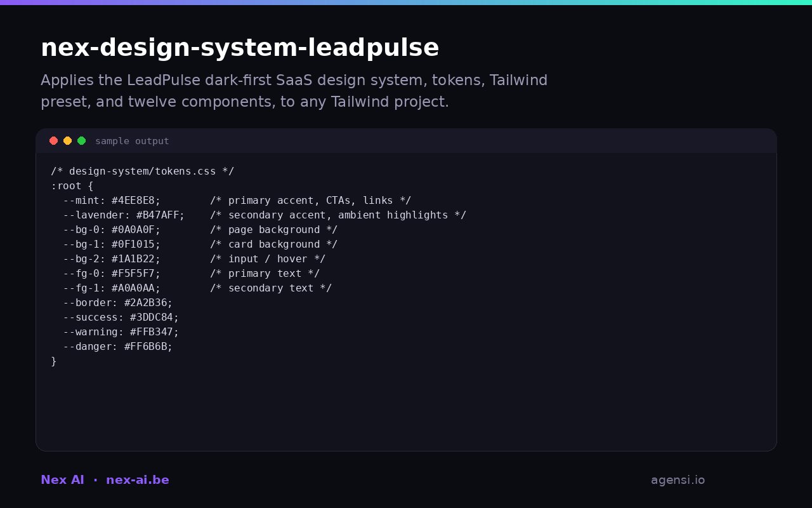Click the "card background" comment
Viewport: 812px width, 508px height.
(274, 244)
